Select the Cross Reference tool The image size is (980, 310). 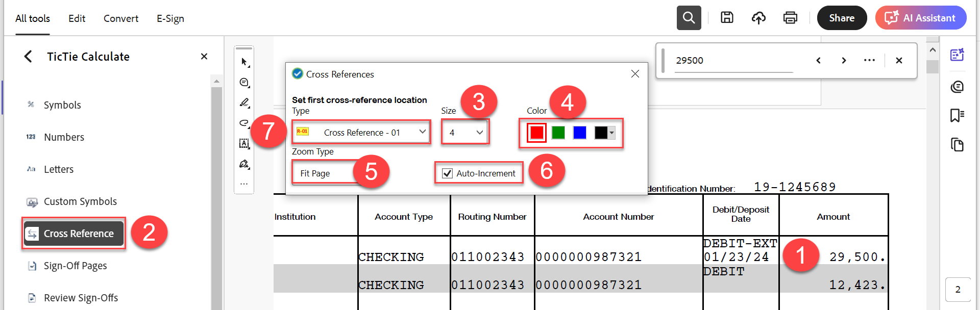pyautogui.click(x=74, y=234)
